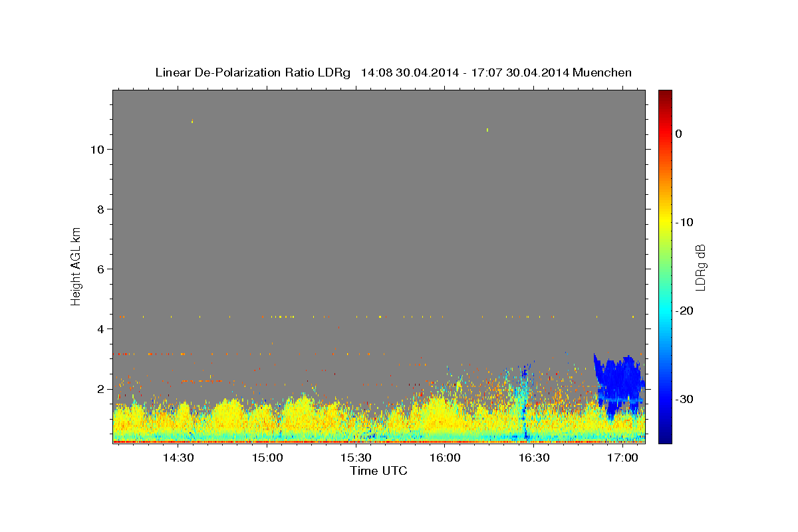Click the 14:30 time axis label
Viewport: 798px width, 532px height.
[x=178, y=458]
